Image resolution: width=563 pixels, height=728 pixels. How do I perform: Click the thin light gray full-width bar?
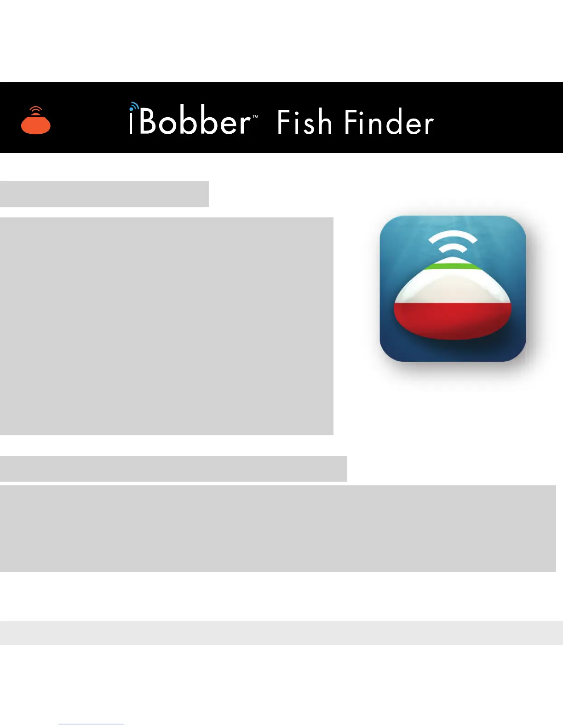[x=281, y=633]
